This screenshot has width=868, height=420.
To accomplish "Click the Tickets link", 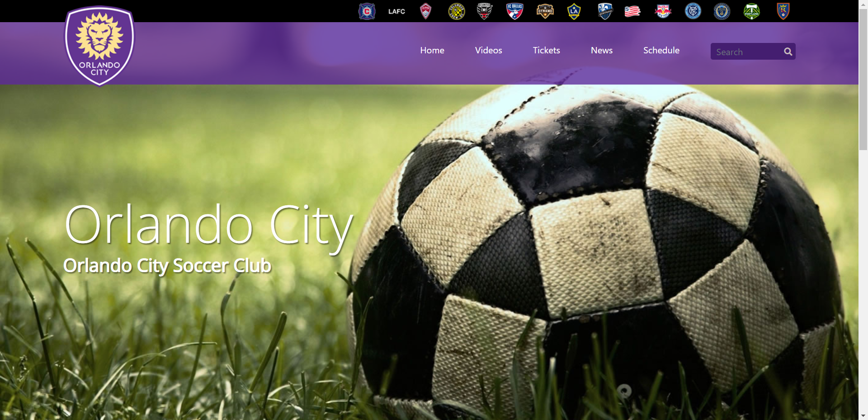I will 546,50.
